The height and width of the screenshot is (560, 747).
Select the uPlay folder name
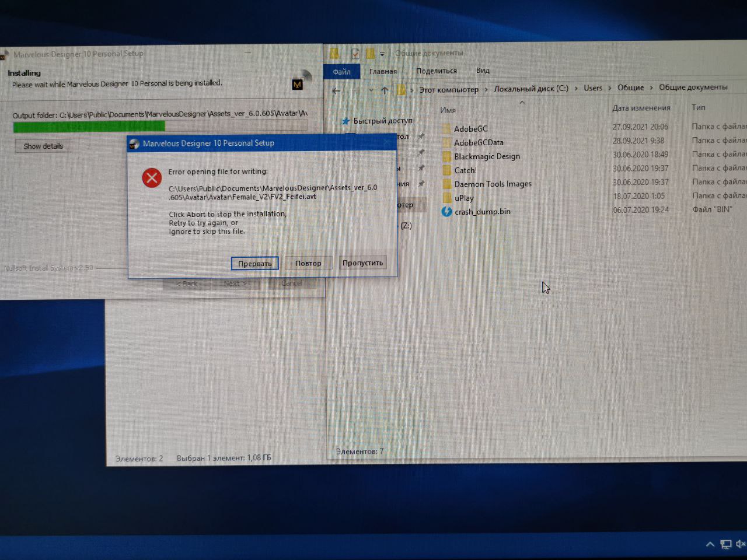465,198
